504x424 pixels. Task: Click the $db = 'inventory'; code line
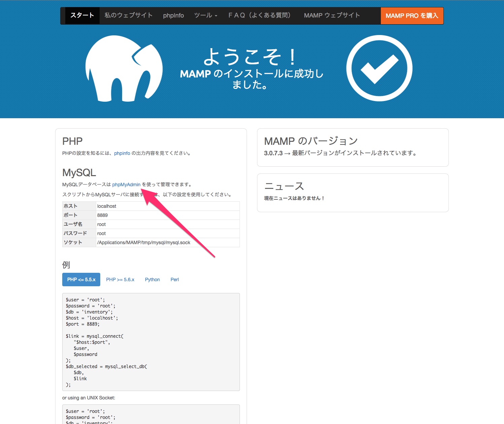click(x=89, y=312)
